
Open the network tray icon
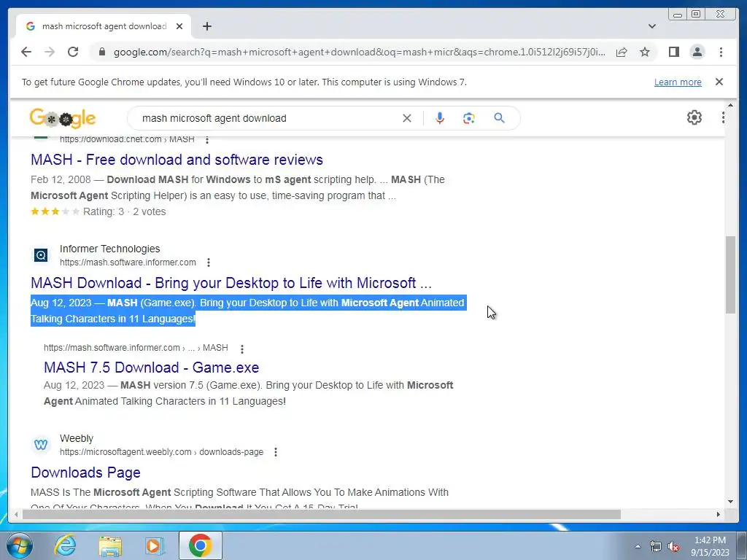[656, 546]
